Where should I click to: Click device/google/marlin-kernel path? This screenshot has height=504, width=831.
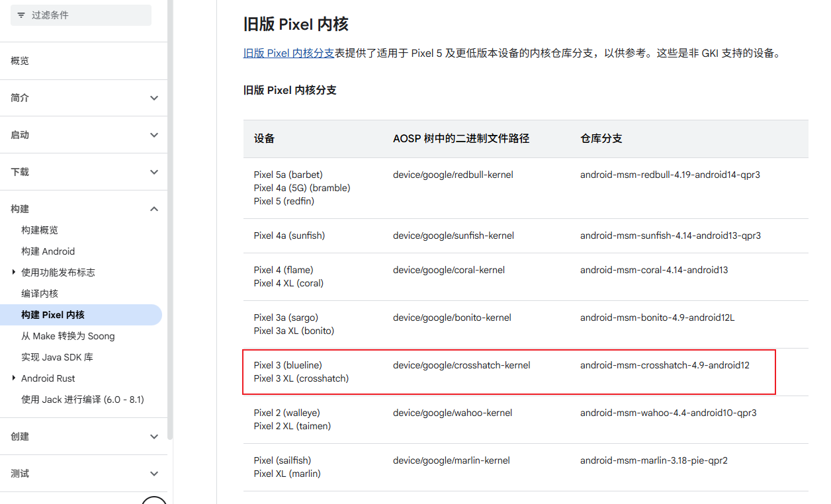[x=451, y=460]
